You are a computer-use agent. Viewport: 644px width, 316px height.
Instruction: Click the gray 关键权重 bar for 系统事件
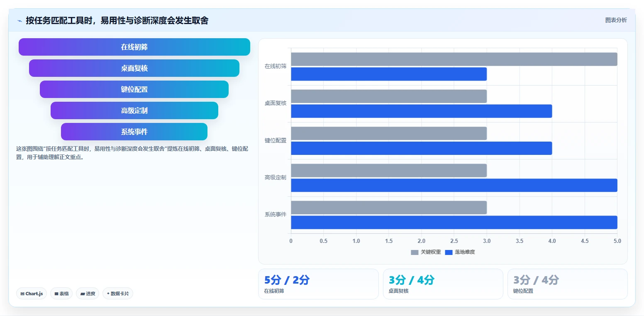(x=389, y=208)
